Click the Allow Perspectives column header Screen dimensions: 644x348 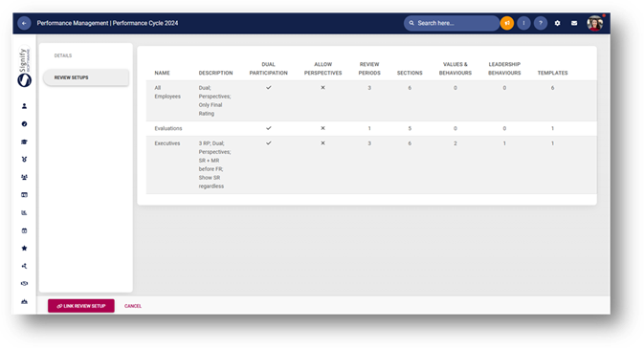click(x=322, y=69)
